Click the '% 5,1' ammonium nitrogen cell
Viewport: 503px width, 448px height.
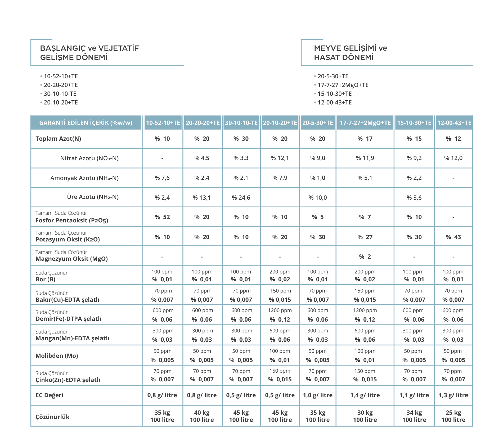365,178
